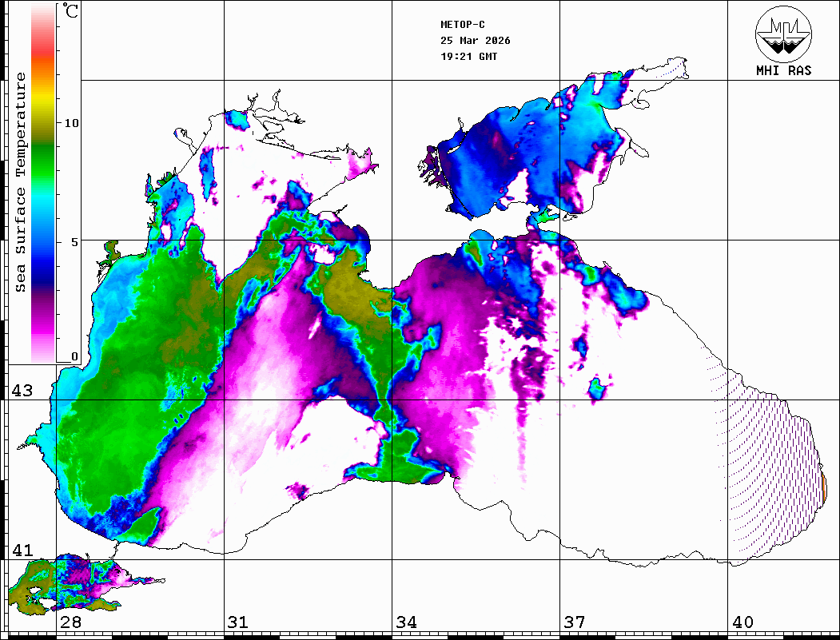Image resolution: width=840 pixels, height=640 pixels.
Task: Click the "10" tick label on the temperature scale
Action: click(x=72, y=123)
